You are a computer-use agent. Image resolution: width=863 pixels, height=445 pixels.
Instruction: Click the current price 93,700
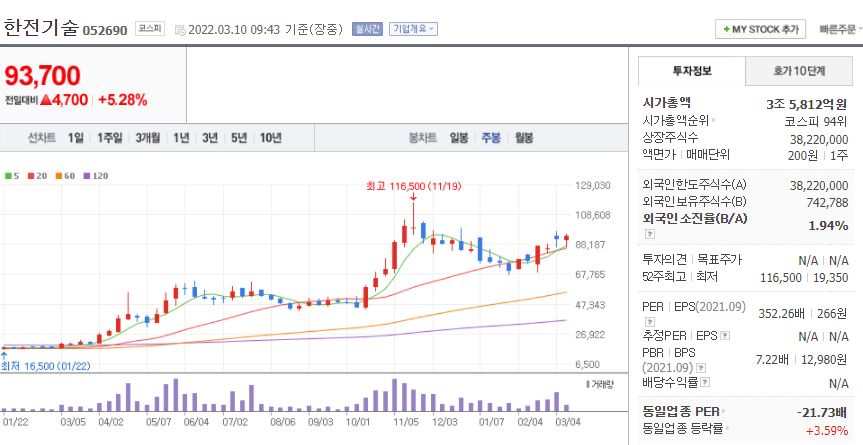42,76
